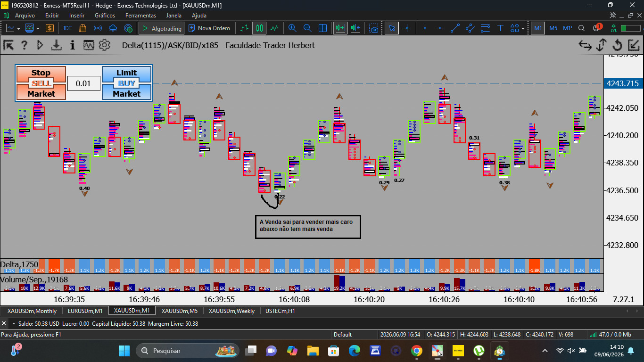644x362 pixels.
Task: Open the MQL IDE editor icon
Action: point(67,28)
